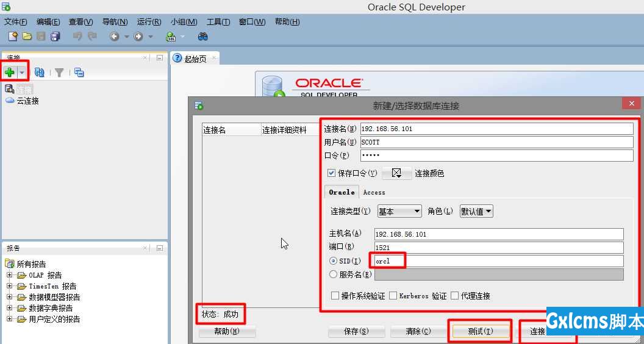Open the SQL worksheet icon
The width and height of the screenshot is (644, 344).
pos(171,37)
